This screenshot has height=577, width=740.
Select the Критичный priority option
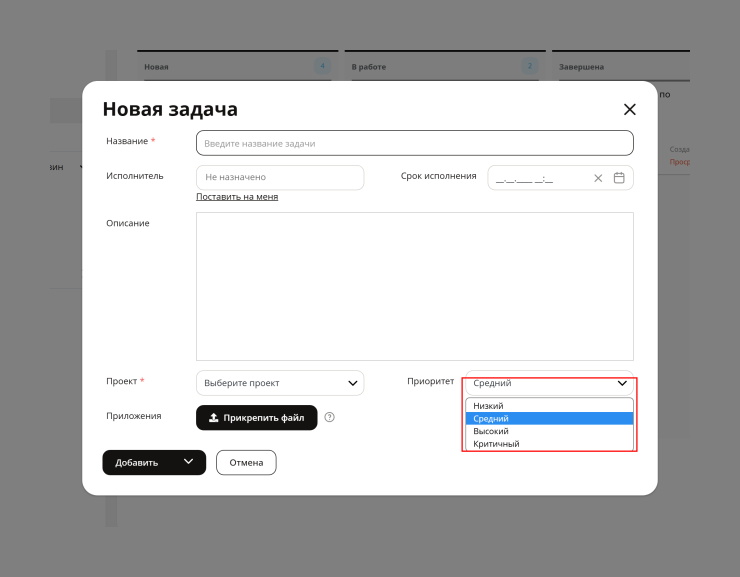(x=549, y=444)
